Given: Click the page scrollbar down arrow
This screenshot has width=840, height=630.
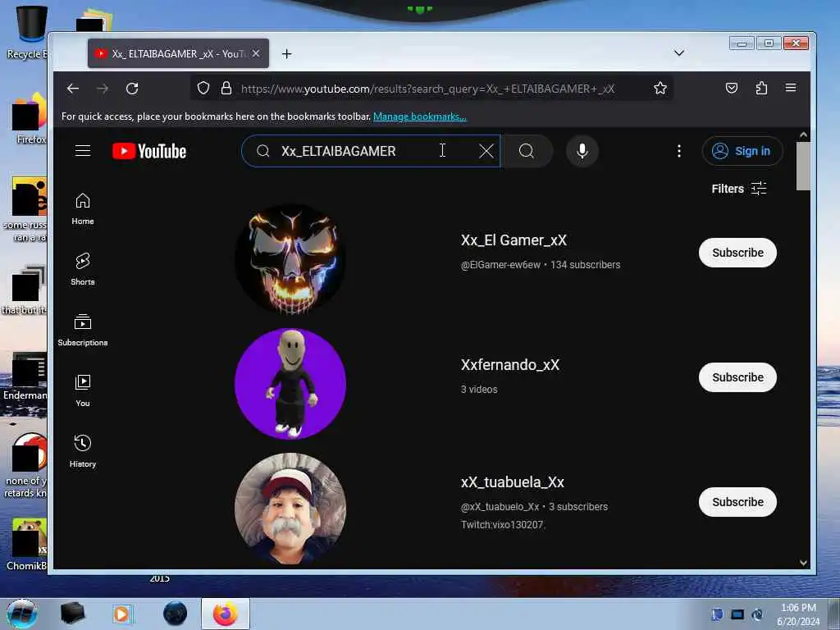Looking at the screenshot, I should [x=803, y=563].
